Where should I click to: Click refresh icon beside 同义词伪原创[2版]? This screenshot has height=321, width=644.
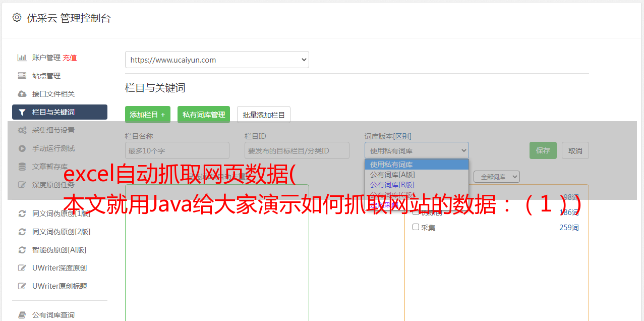22,232
